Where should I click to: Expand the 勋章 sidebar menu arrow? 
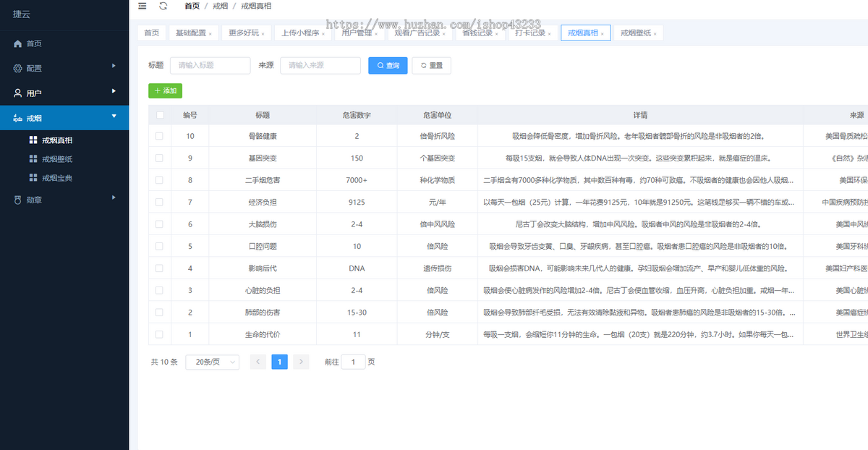coord(114,198)
